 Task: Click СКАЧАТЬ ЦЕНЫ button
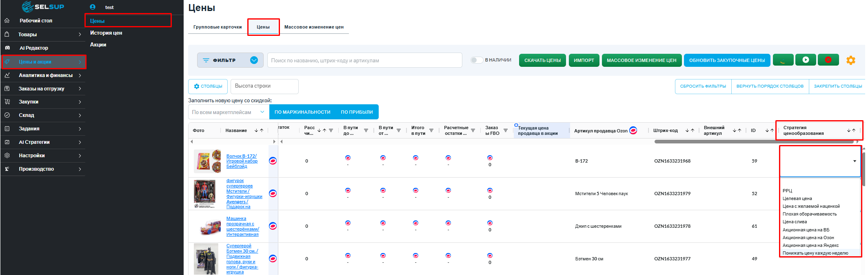[542, 60]
